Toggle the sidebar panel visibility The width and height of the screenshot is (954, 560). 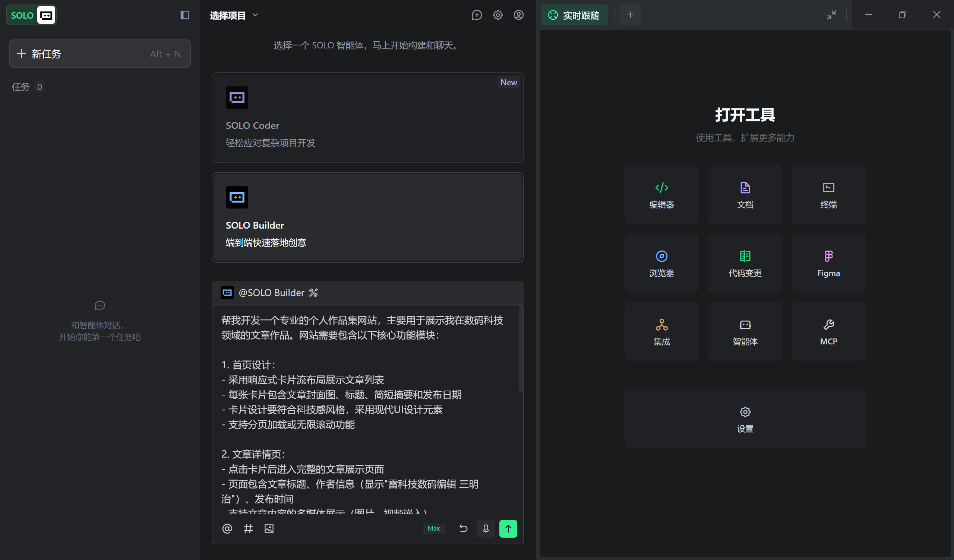[185, 15]
